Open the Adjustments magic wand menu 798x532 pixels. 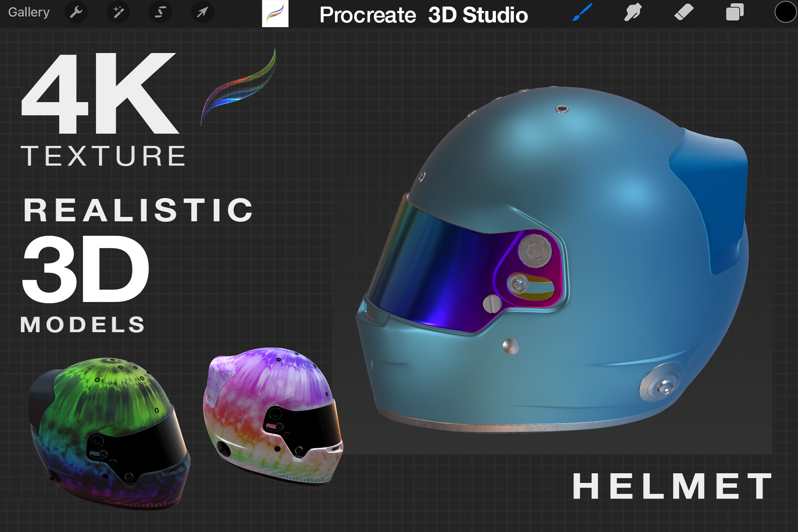(x=118, y=12)
